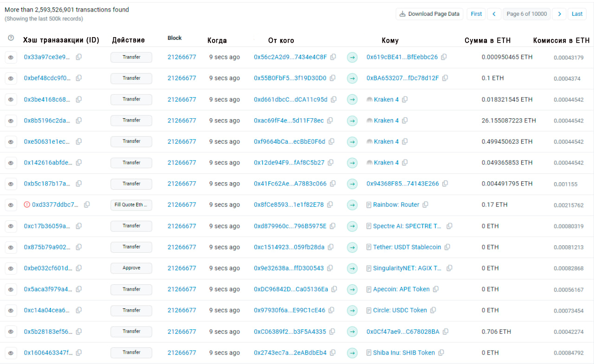Copy sender address 0xd661dbcC...dCA11c95d
The width and height of the screenshot is (594, 364).
tap(334, 99)
